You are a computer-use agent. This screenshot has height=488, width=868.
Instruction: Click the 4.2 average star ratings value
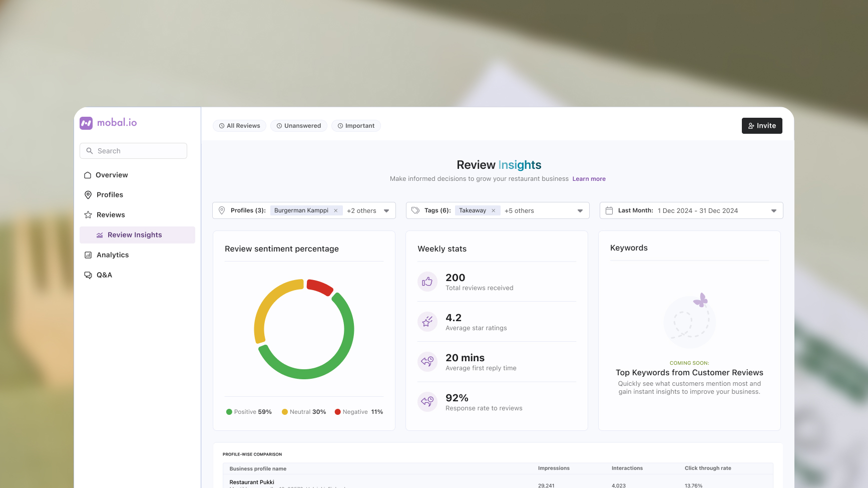[454, 318]
